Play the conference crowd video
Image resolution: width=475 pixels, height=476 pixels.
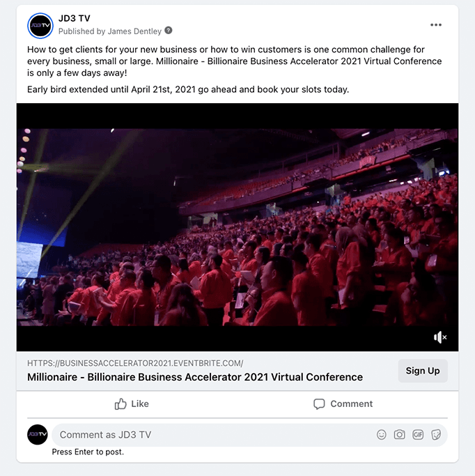[238, 227]
